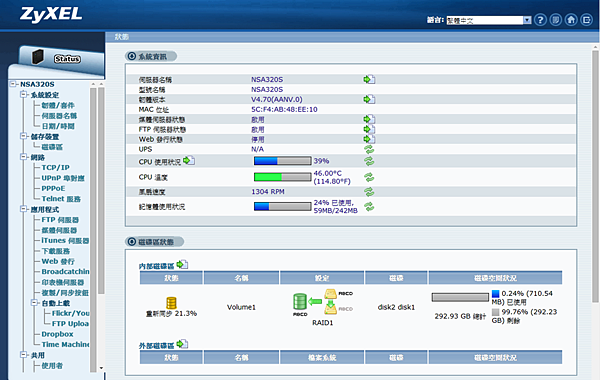Click the memory usage progress bar
This screenshot has width=600, height=380.
pyautogui.click(x=282, y=207)
